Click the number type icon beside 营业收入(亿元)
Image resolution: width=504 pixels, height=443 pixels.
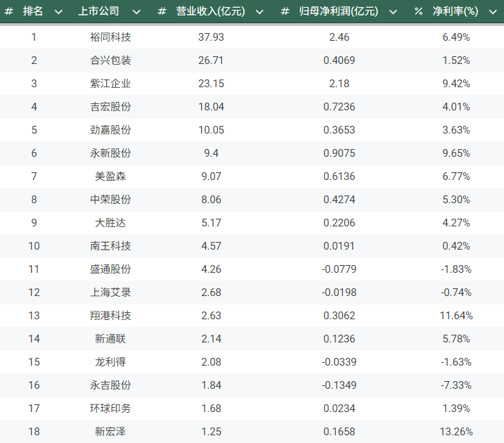(162, 11)
